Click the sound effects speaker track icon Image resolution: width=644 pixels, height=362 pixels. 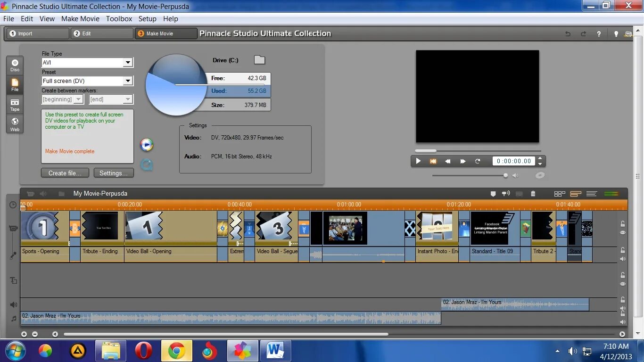coord(13,305)
